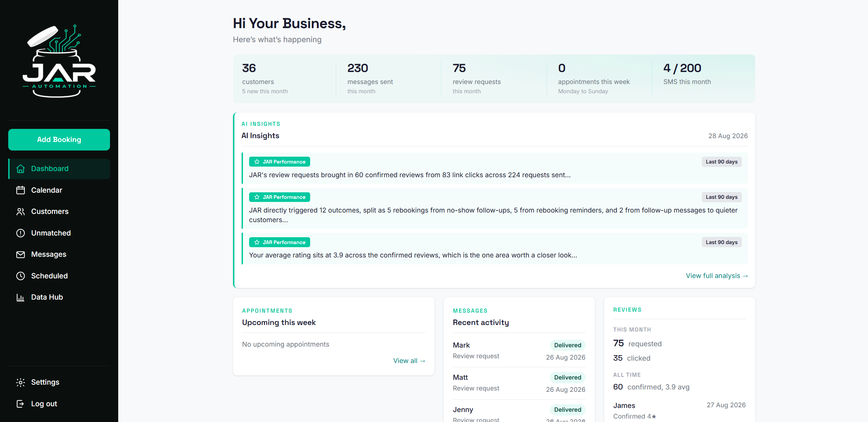This screenshot has height=422, width=868.
Task: Click the AI Insights heading
Action: coord(260,136)
